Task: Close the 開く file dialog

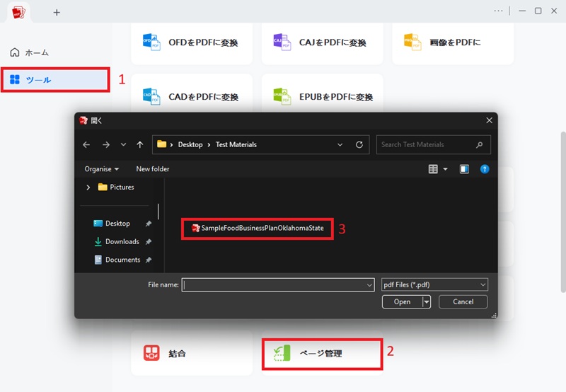Action: coord(489,120)
